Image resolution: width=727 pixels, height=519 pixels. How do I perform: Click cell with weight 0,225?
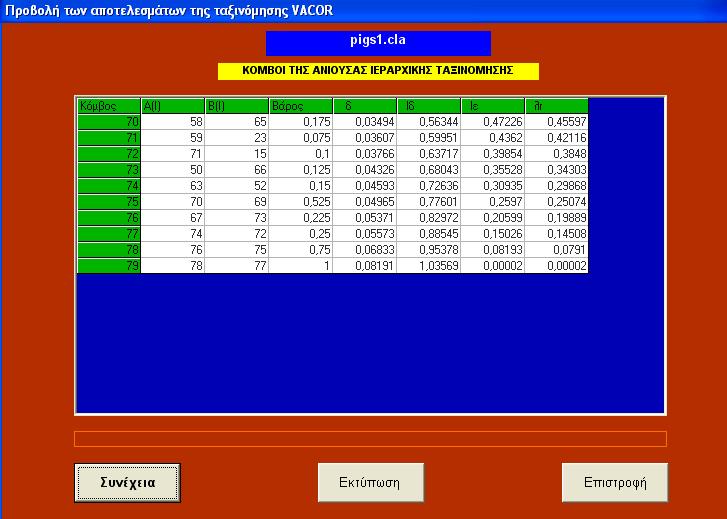[300, 218]
